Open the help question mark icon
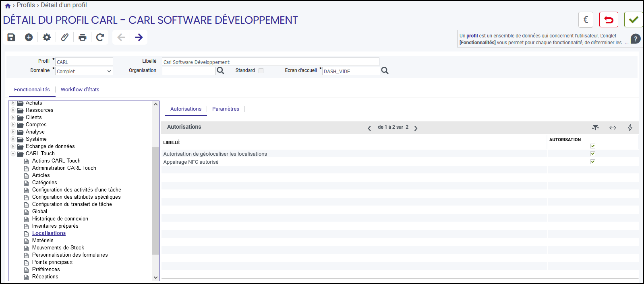This screenshot has width=644, height=284. (x=636, y=39)
